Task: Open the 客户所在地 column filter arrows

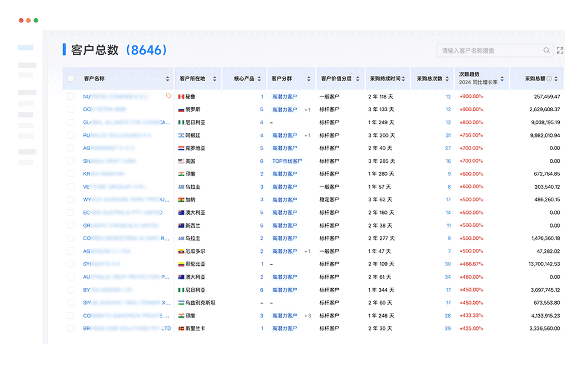Action: coord(215,79)
